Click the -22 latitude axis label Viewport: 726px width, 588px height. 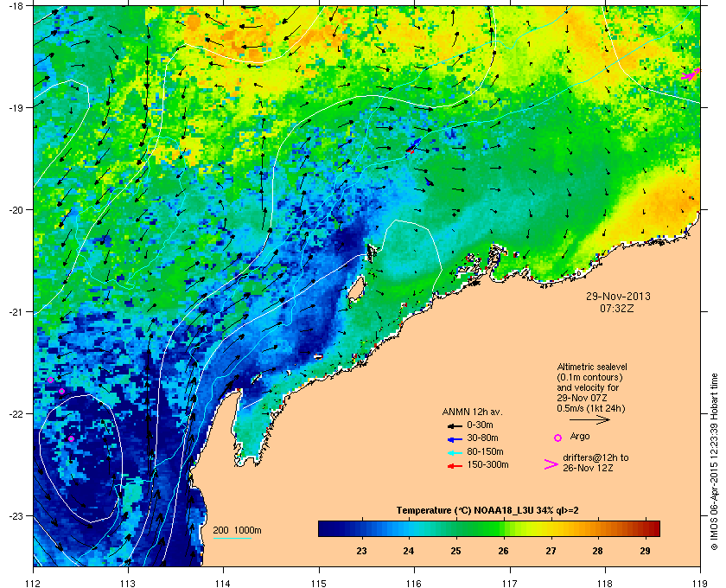pos(16,413)
